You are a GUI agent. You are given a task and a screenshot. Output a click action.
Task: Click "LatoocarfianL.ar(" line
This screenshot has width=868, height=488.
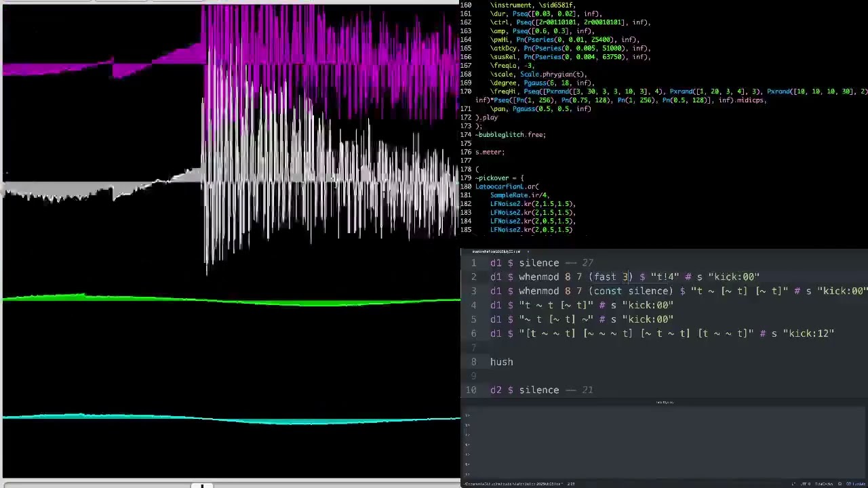(x=507, y=186)
